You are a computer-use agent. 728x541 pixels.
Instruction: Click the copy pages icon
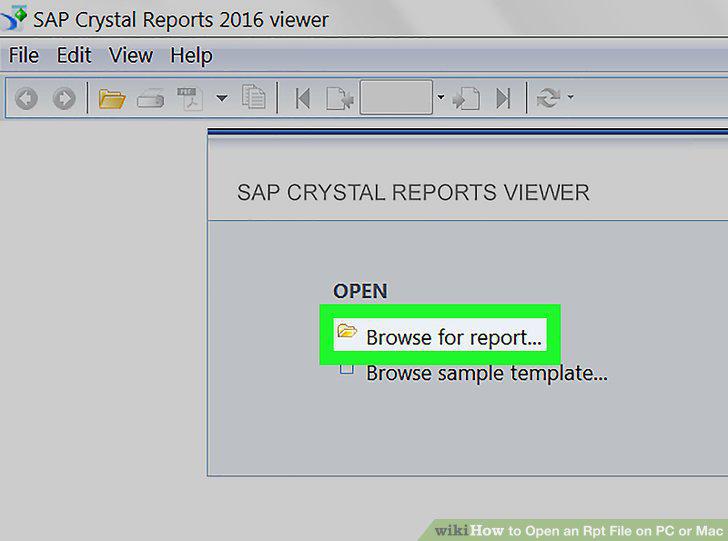(254, 97)
